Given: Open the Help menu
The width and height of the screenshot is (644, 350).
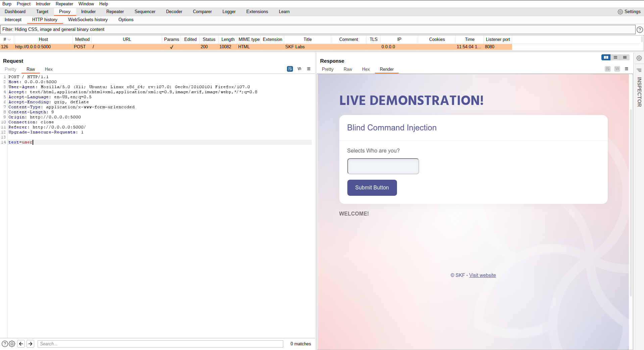Looking at the screenshot, I should click(104, 4).
